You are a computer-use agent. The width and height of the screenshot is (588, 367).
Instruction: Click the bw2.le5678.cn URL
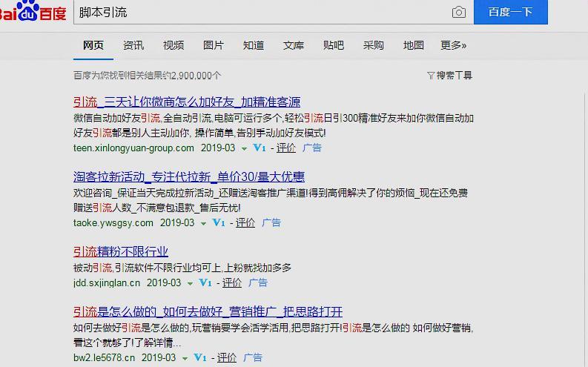tap(104, 358)
